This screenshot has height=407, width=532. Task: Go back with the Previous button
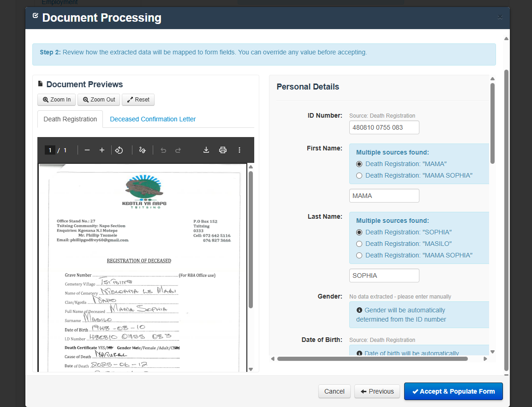(377, 391)
